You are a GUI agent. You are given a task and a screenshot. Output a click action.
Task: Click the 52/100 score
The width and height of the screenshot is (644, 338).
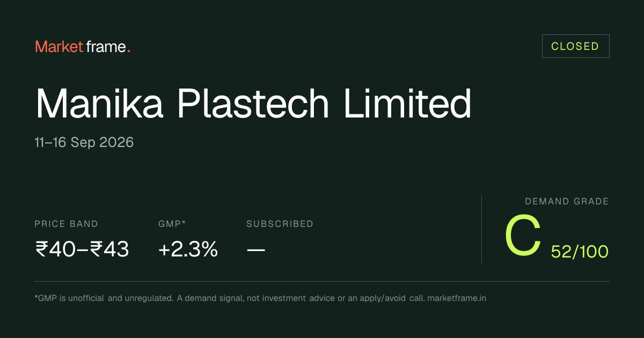[580, 251]
